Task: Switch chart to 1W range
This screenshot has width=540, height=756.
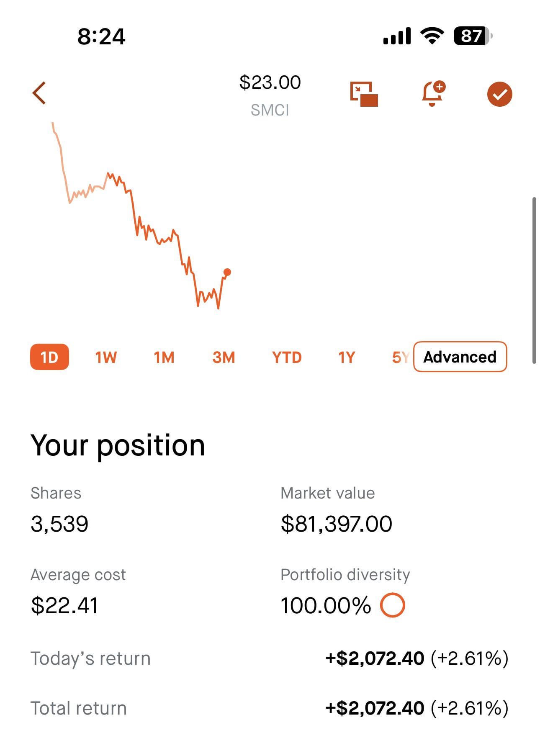Action: [x=106, y=357]
